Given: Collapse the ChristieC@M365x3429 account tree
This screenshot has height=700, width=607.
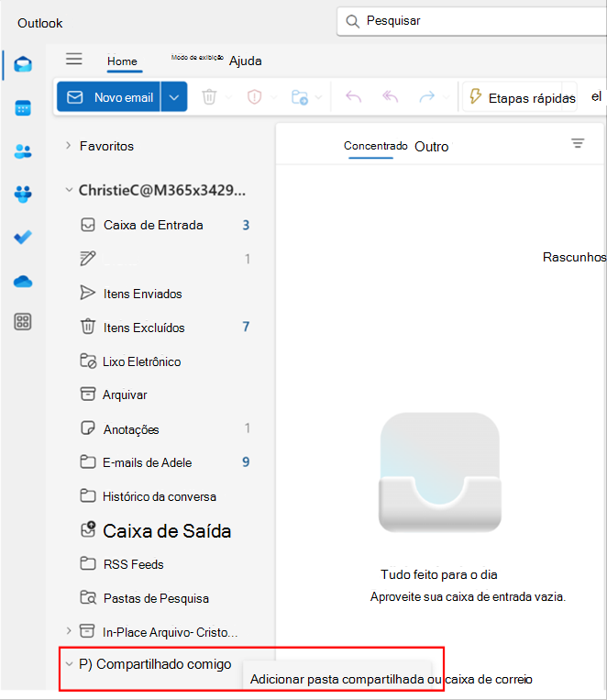Looking at the screenshot, I should [x=69, y=190].
